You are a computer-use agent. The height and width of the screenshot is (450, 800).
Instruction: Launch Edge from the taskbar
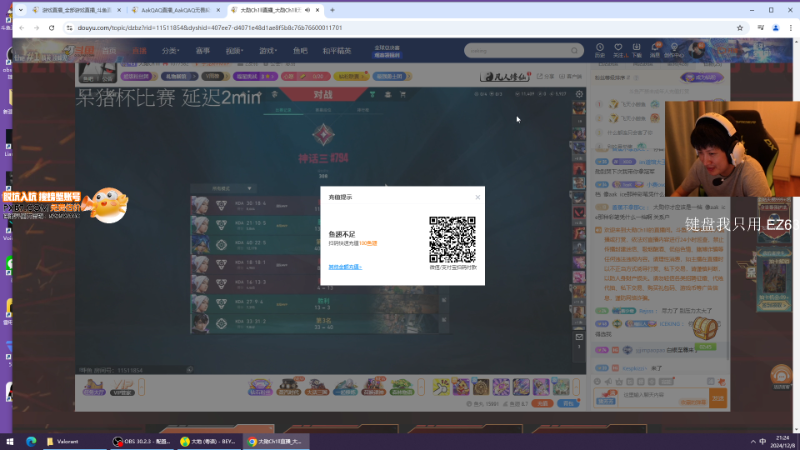(x=31, y=442)
